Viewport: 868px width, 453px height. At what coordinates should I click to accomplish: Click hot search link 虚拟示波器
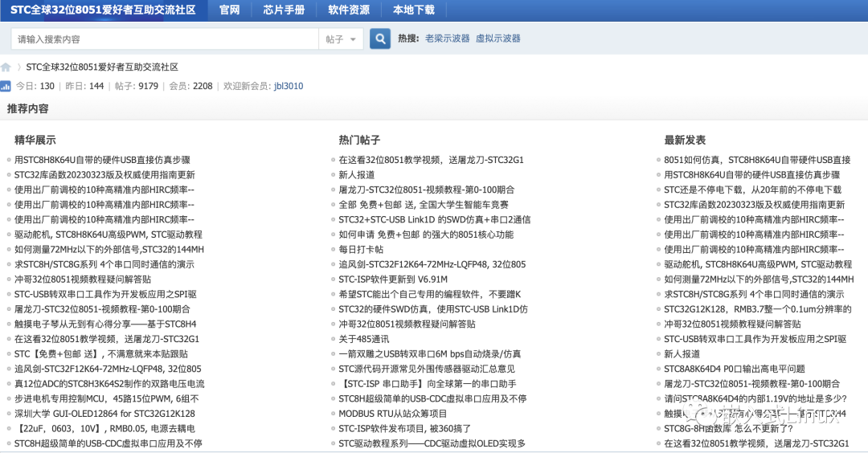click(x=498, y=39)
